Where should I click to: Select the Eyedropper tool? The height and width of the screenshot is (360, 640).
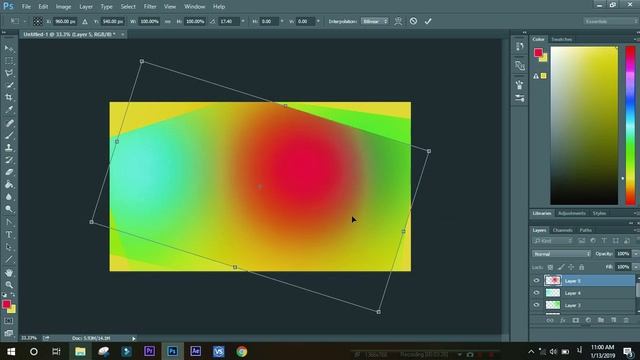[x=9, y=109]
